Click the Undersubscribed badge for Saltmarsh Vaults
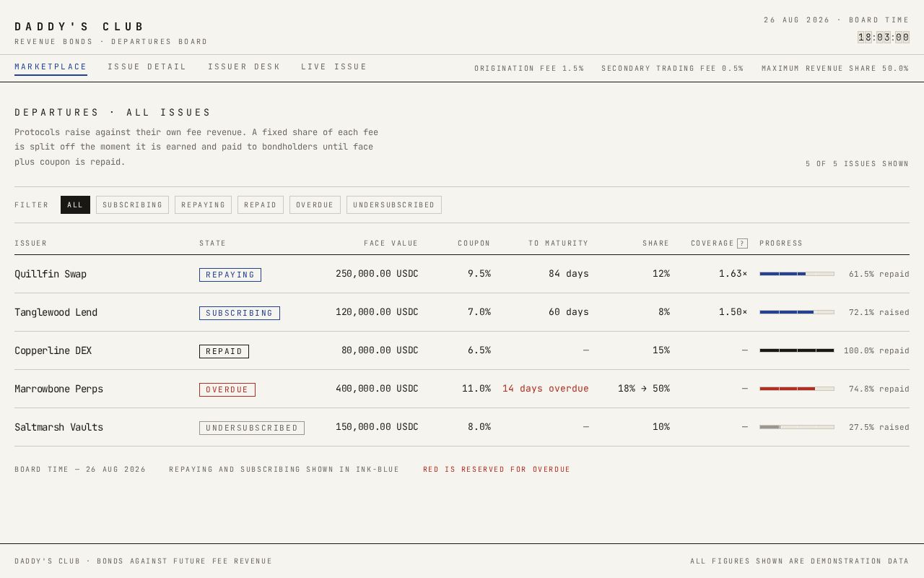This screenshot has height=578, width=924. click(x=252, y=428)
